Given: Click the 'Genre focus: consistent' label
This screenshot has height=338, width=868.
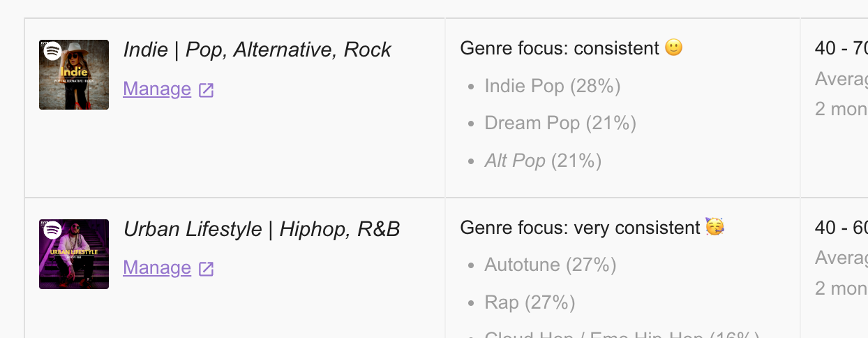Looking at the screenshot, I should (560, 48).
